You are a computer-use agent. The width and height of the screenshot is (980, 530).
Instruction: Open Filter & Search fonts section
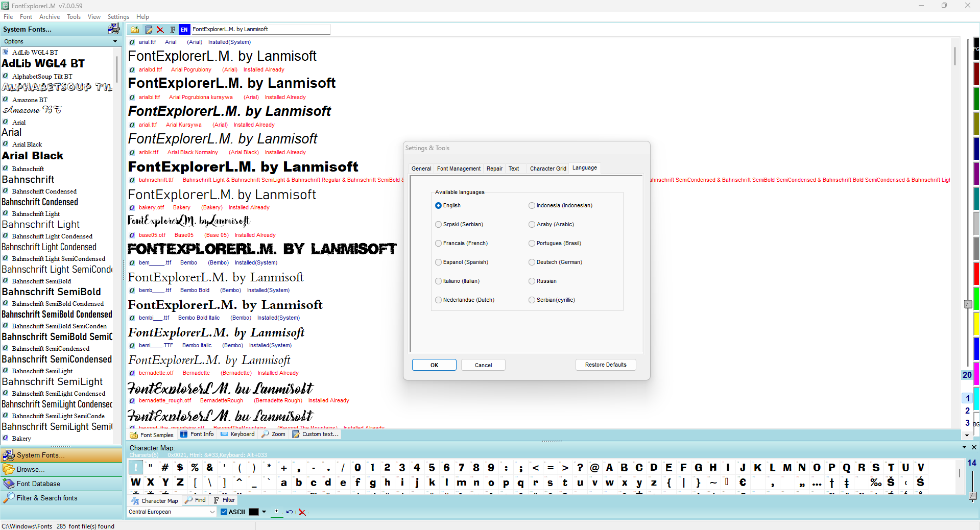(x=61, y=498)
